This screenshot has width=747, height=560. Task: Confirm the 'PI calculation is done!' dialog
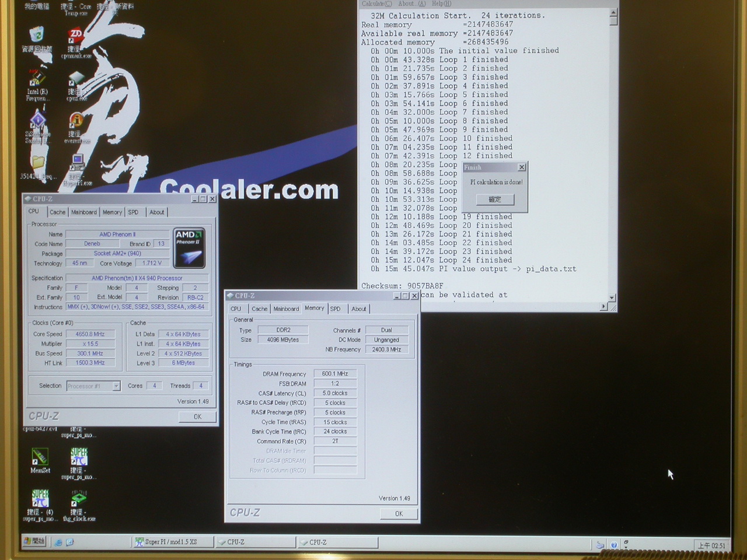495,199
